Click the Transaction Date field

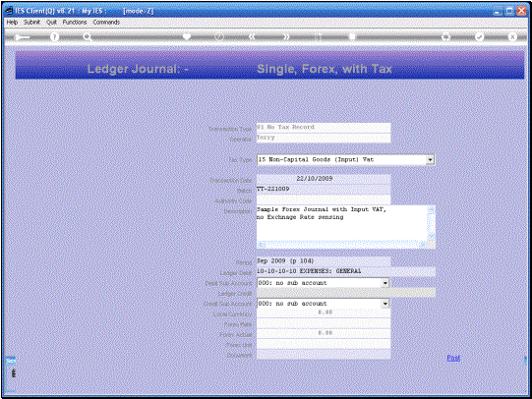coord(324,179)
